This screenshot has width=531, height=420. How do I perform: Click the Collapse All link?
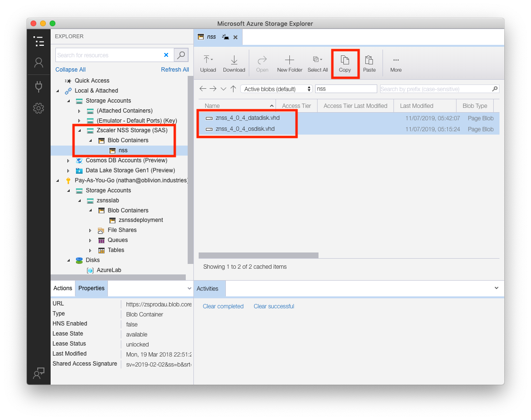(70, 70)
